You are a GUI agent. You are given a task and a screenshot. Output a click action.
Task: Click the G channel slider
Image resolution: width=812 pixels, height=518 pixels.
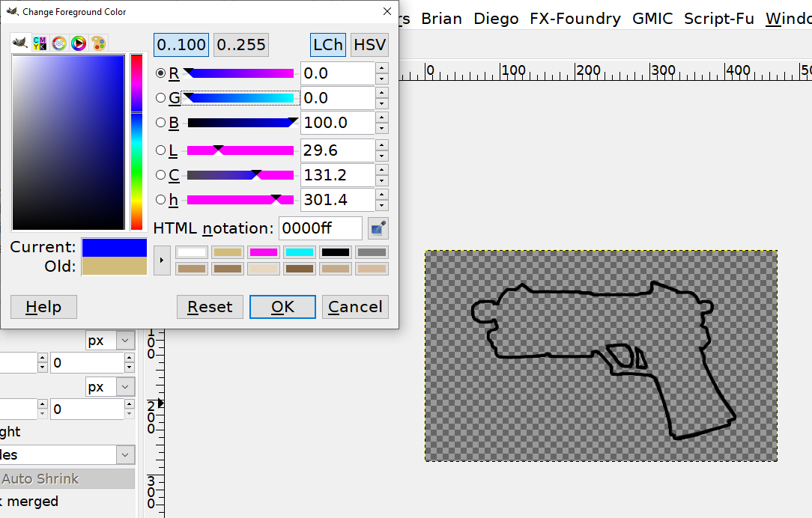pyautogui.click(x=240, y=98)
